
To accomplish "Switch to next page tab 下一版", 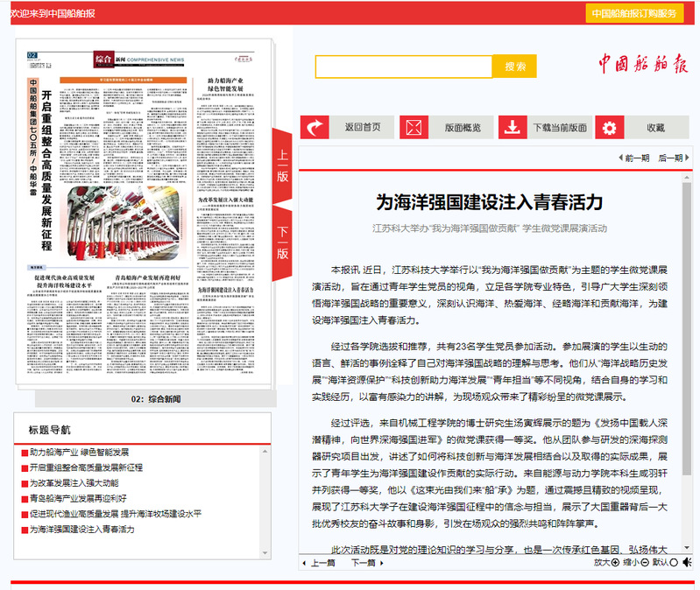I will tap(282, 242).
